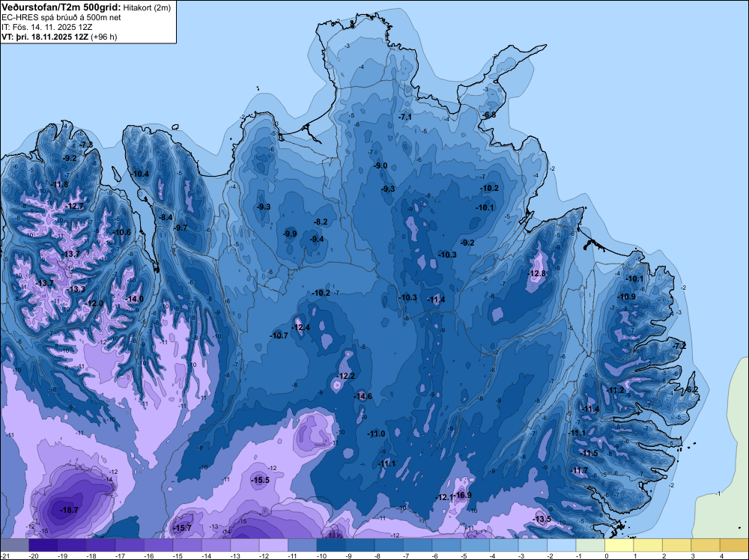
Task: Click the Veðurstofan/T2m 500grid title
Action: click(x=61, y=7)
